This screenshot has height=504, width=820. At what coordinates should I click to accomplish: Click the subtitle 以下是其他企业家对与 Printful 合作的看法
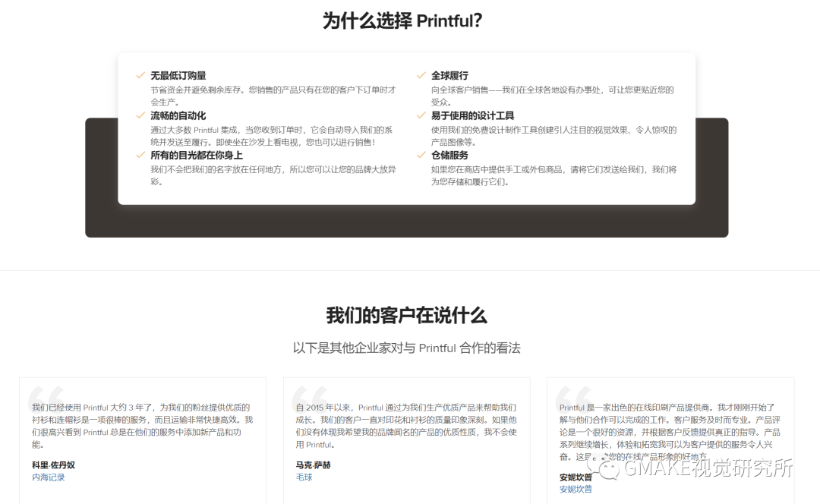point(406,348)
